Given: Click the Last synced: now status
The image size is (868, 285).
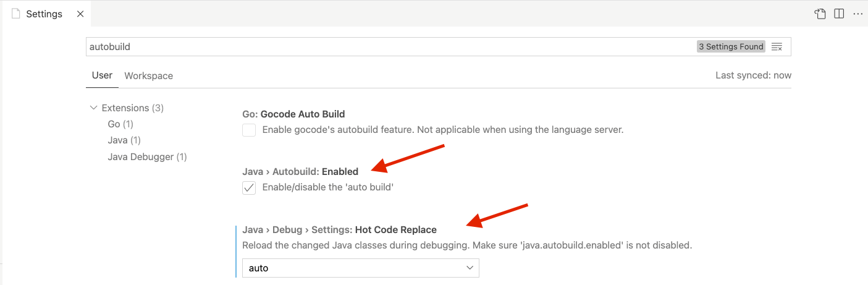Looking at the screenshot, I should (x=752, y=75).
